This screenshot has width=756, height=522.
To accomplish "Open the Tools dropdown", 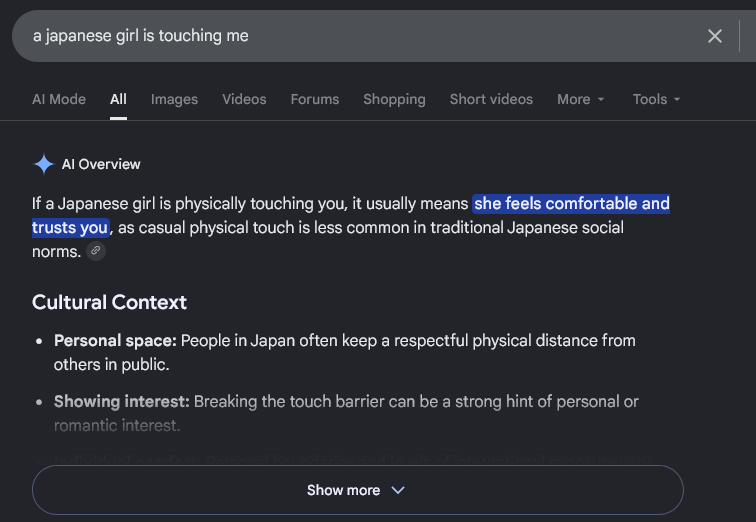I will [x=656, y=99].
